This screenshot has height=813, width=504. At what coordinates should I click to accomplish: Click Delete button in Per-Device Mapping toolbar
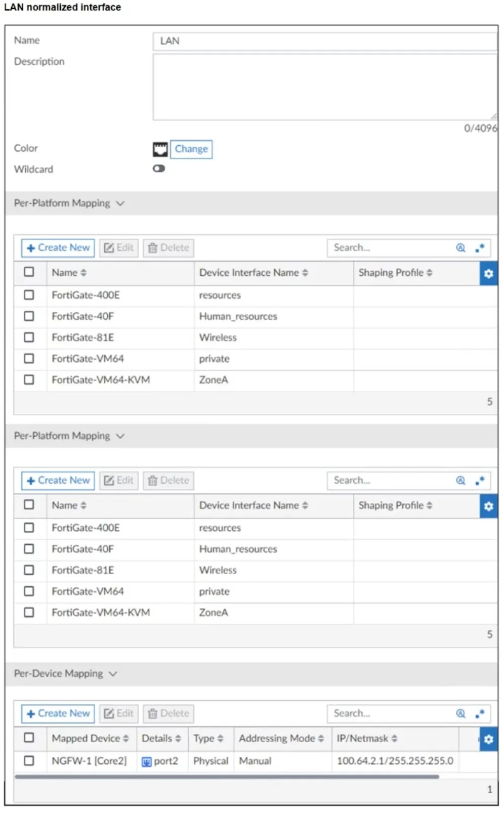point(169,713)
